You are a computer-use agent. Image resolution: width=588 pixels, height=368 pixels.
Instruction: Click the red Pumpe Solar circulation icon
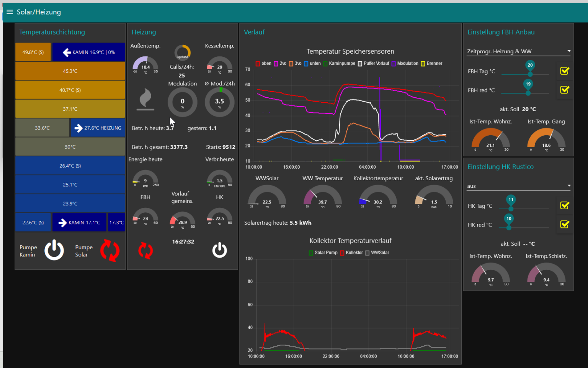[x=110, y=251]
